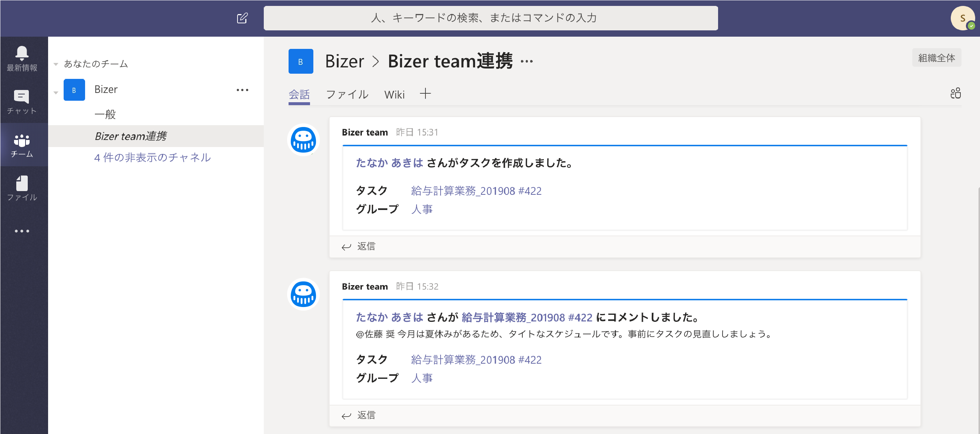The height and width of the screenshot is (434, 980).
Task: Show 4 件の非表示のチャネル
Action: (x=152, y=157)
